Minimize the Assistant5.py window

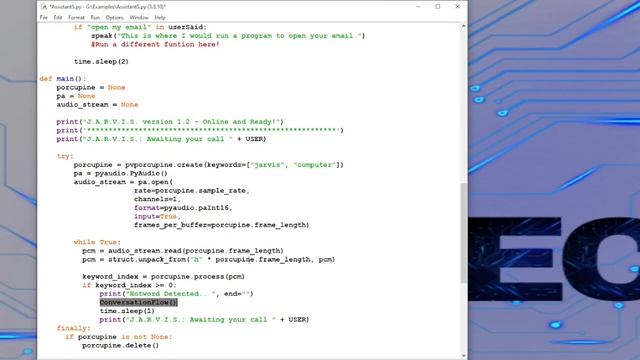418,7
